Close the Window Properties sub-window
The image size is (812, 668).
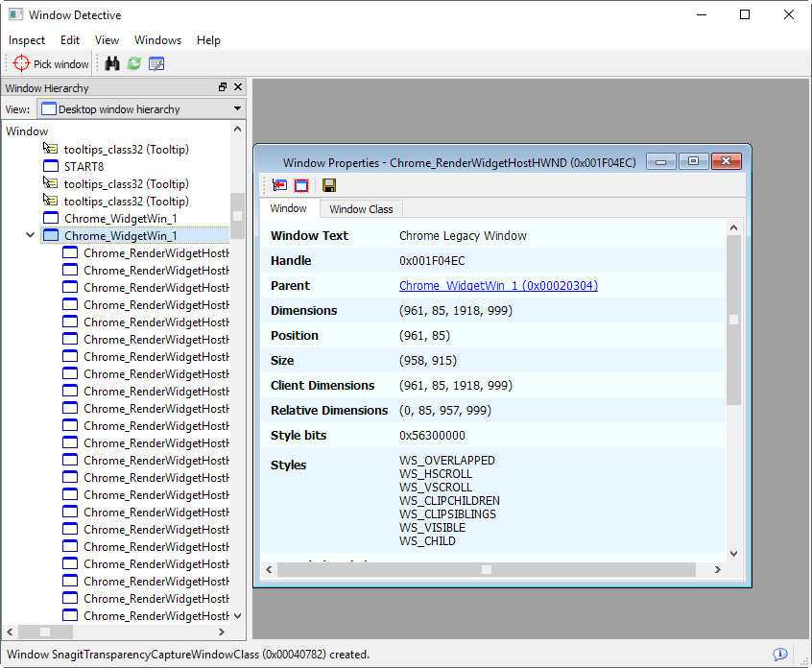pos(726,161)
